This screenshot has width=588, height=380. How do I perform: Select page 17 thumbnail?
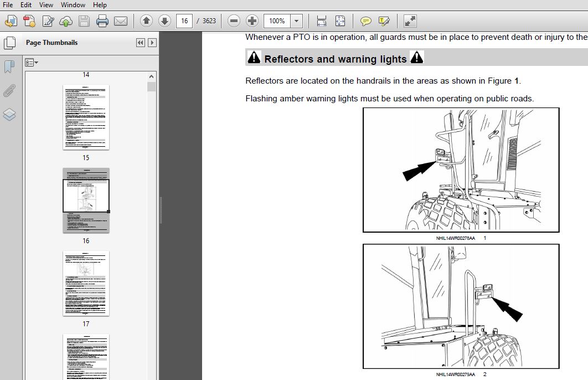(x=86, y=283)
